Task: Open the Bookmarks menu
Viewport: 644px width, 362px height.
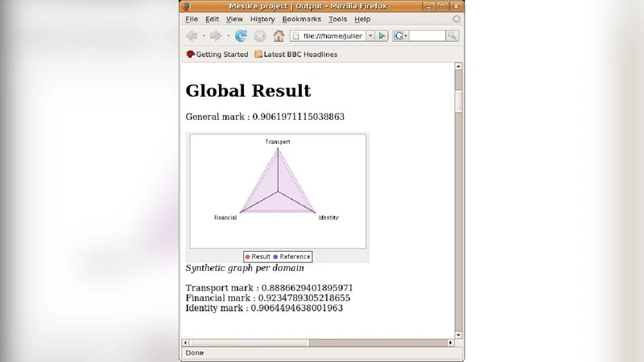Action: coord(301,19)
